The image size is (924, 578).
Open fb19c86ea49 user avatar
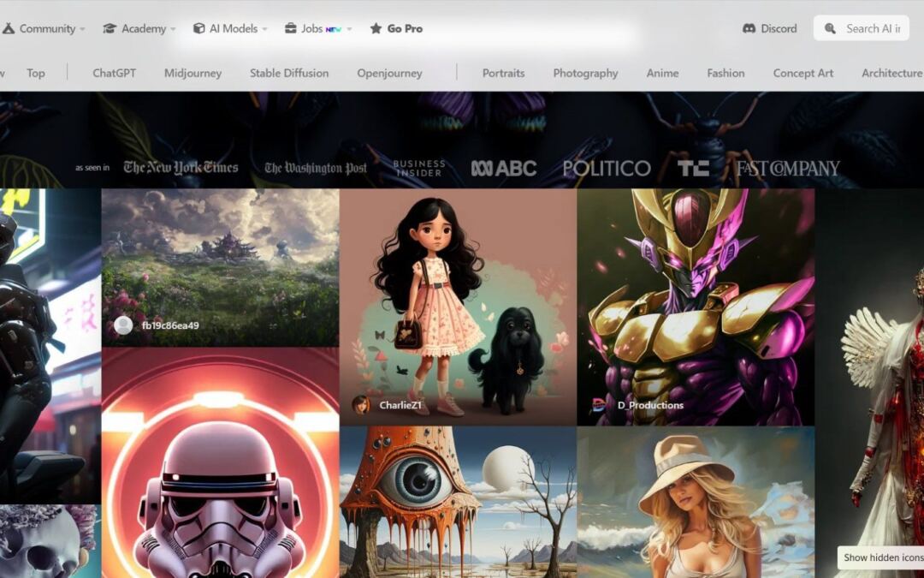tap(123, 325)
